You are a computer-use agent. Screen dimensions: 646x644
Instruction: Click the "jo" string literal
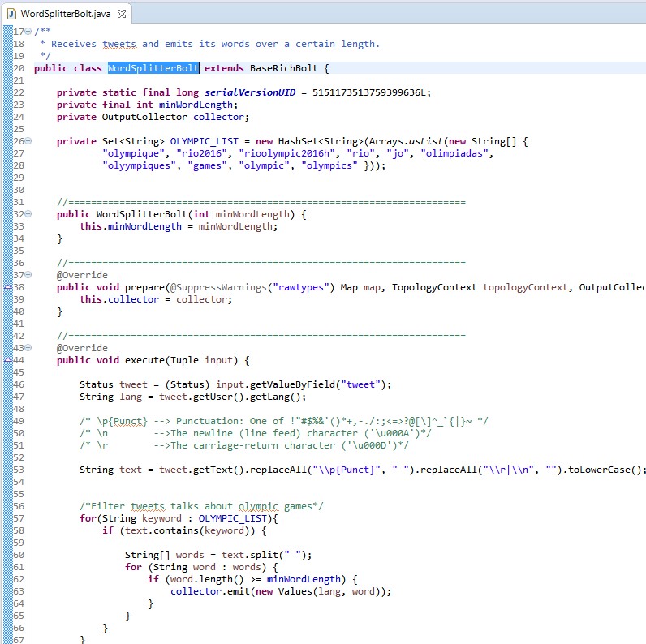397,153
